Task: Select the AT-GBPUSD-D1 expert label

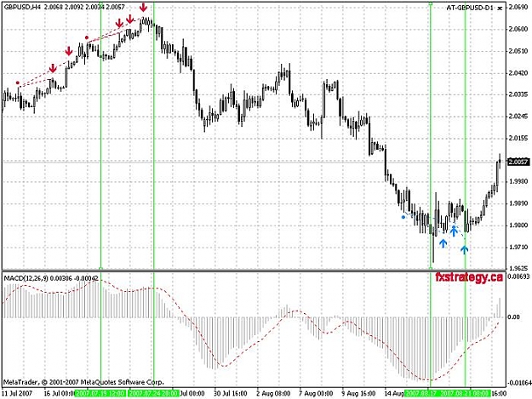Action: pos(470,8)
